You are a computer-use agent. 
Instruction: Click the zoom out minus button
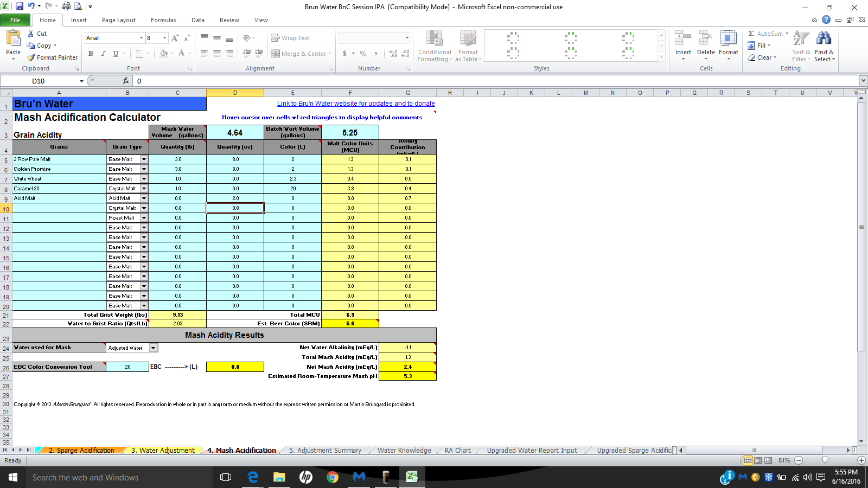coord(799,460)
